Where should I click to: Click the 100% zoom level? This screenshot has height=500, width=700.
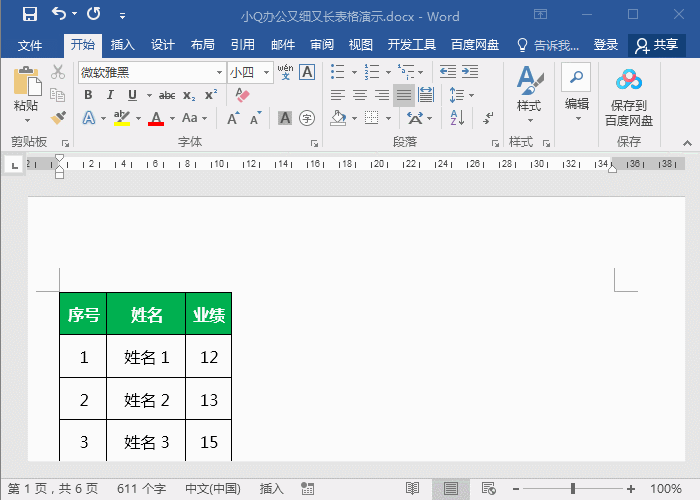pyautogui.click(x=666, y=489)
